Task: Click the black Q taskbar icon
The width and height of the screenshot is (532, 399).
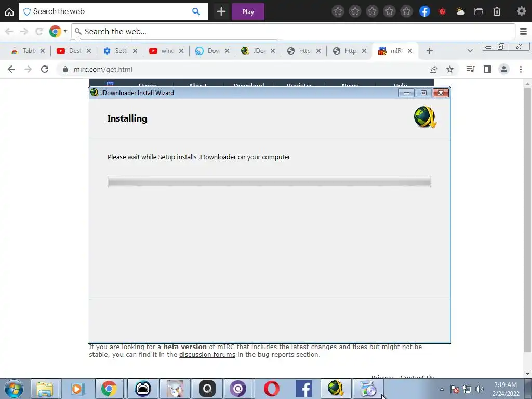Action: pyautogui.click(x=207, y=389)
